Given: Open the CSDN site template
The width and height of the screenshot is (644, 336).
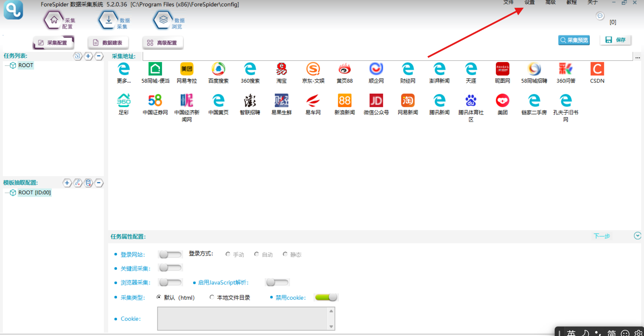Looking at the screenshot, I should (597, 69).
